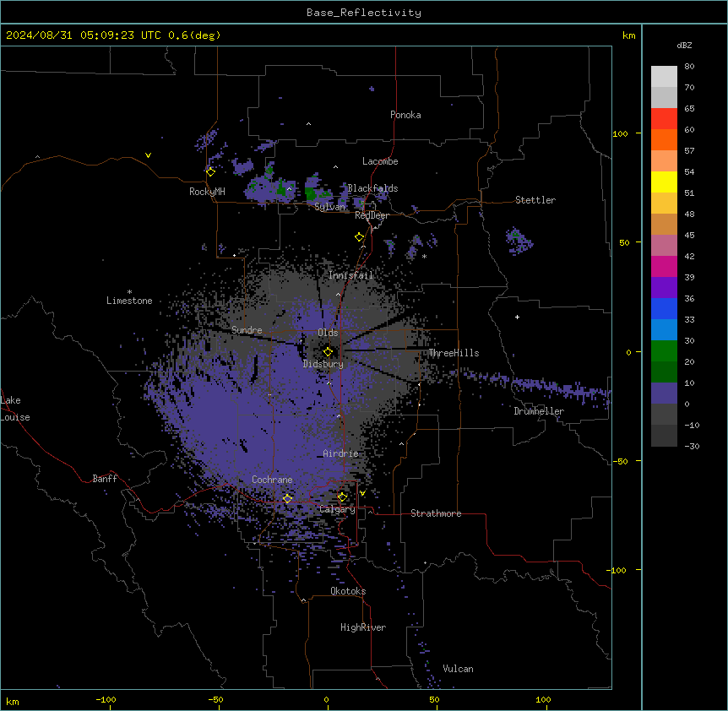The width and height of the screenshot is (728, 711).
Task: Click the green echo cell west of Sylvan
Action: click(x=311, y=193)
